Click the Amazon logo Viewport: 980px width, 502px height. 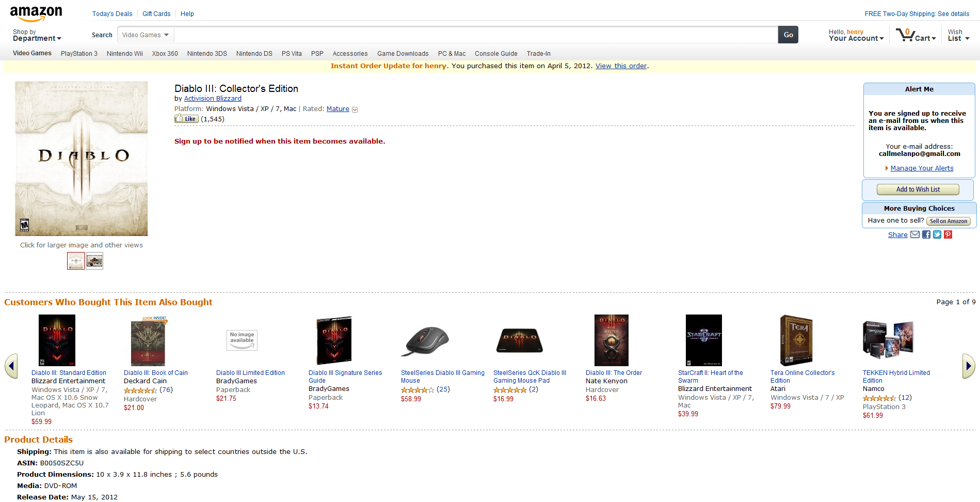[x=36, y=14]
